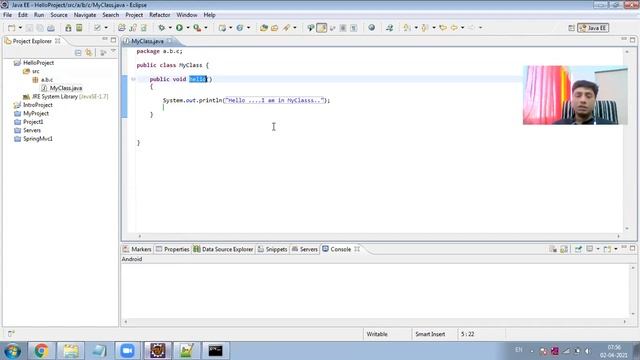640x360 pixels.
Task: Open the Source menu
Action: pos(59,15)
